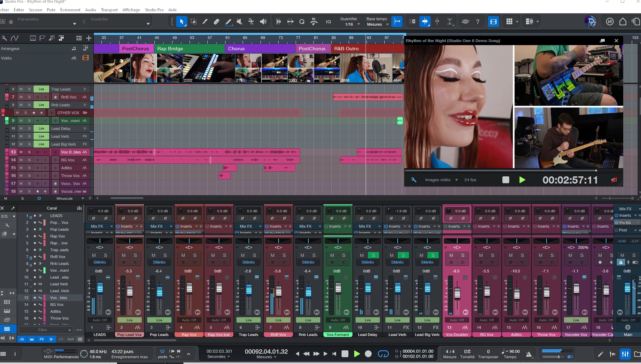Screen dimensions: 641x364
Task: Click the Lire automation button on LEADS track
Action: click(x=41, y=89)
